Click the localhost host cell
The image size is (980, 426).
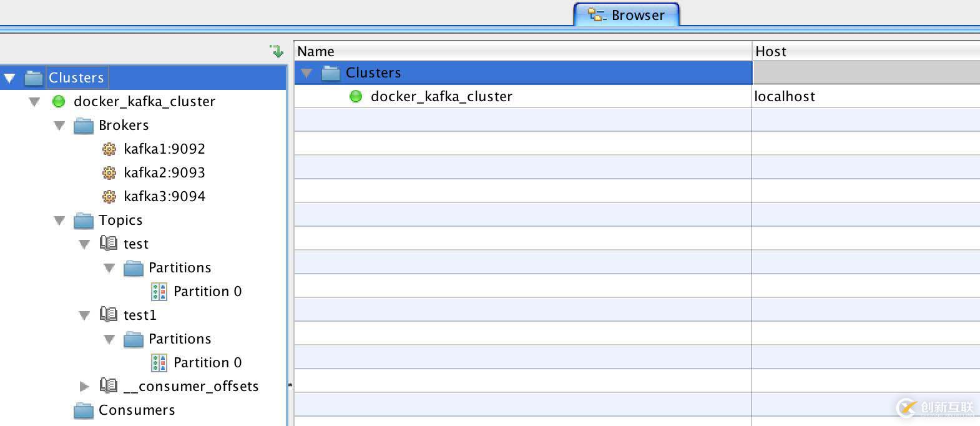click(866, 96)
